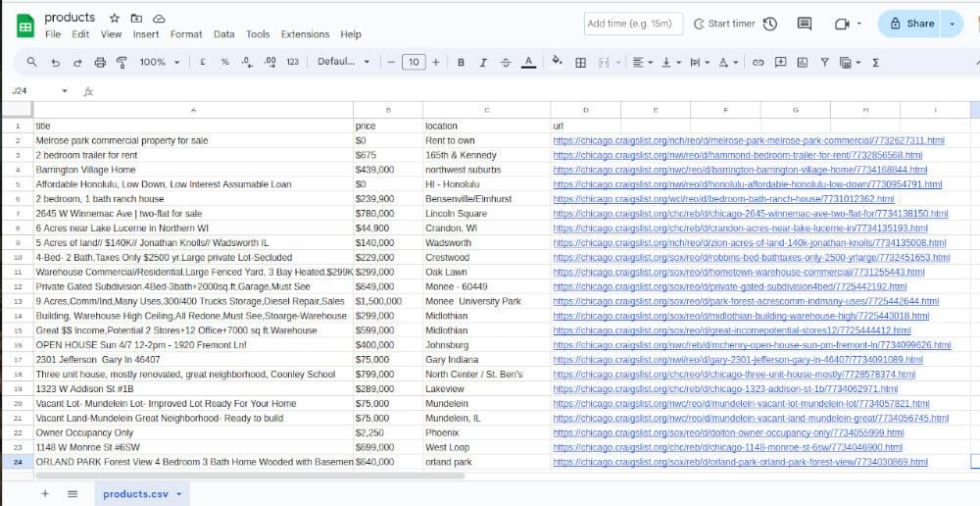Screen dimensions: 980x506
Task: Toggle bold formatting
Action: 461,62
